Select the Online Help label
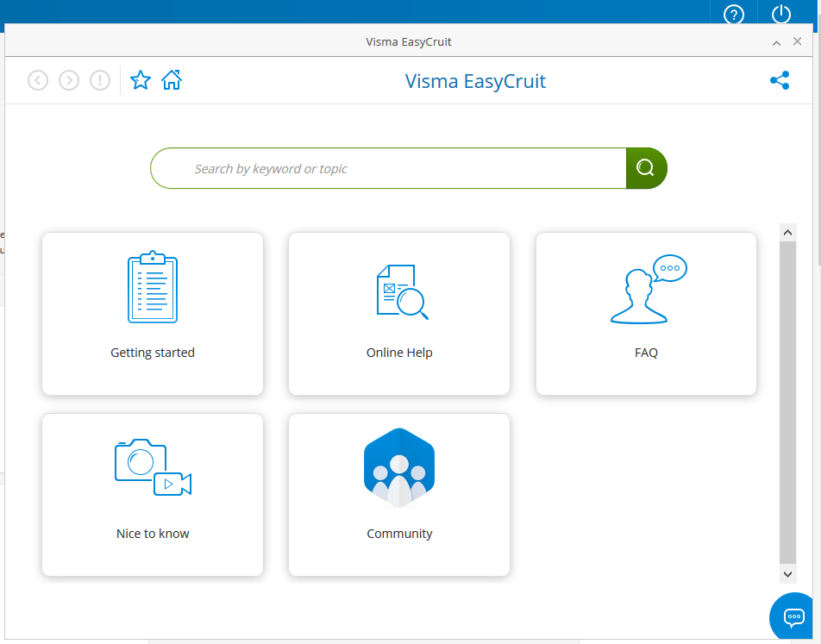The width and height of the screenshot is (821, 644). pos(399,353)
